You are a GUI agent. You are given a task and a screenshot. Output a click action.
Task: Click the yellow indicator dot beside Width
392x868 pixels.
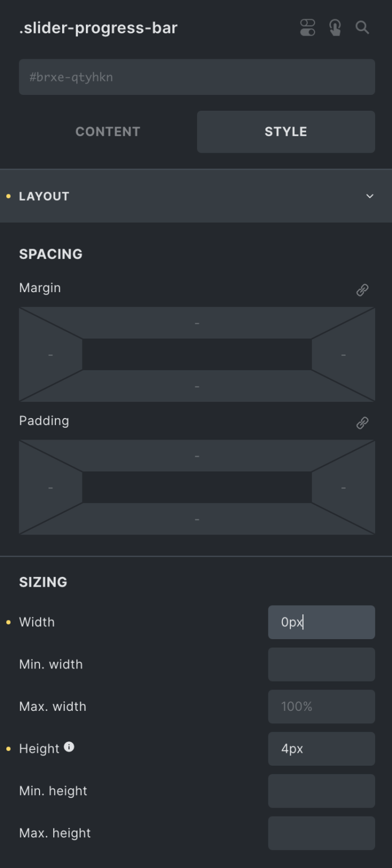click(8, 622)
